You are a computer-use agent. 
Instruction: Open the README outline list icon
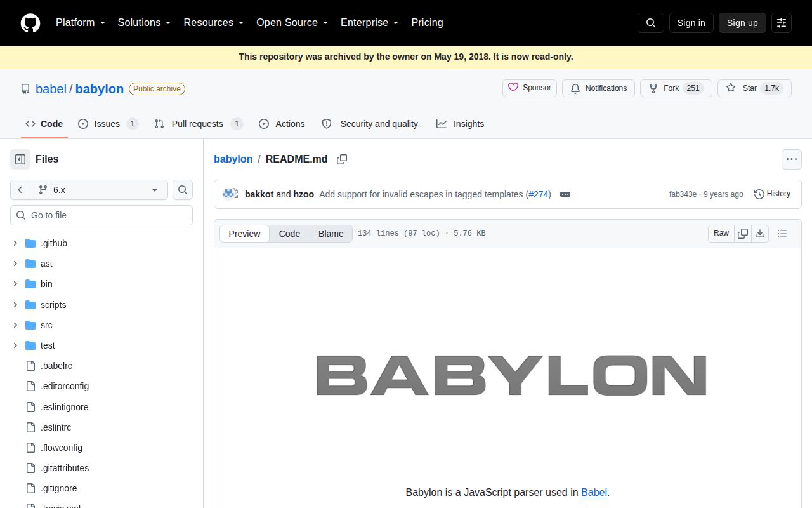pyautogui.click(x=782, y=234)
